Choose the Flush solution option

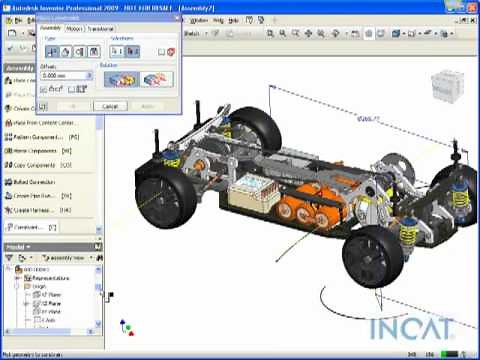pyautogui.click(x=156, y=79)
